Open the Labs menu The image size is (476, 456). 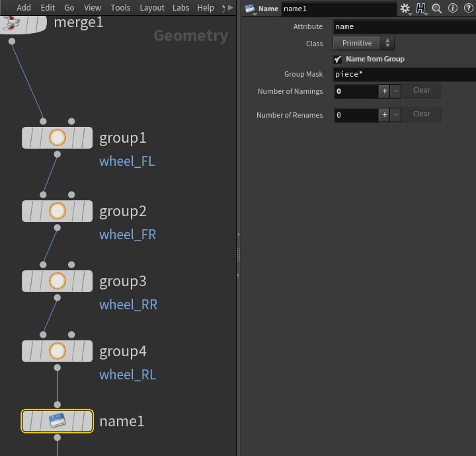coord(180,7)
